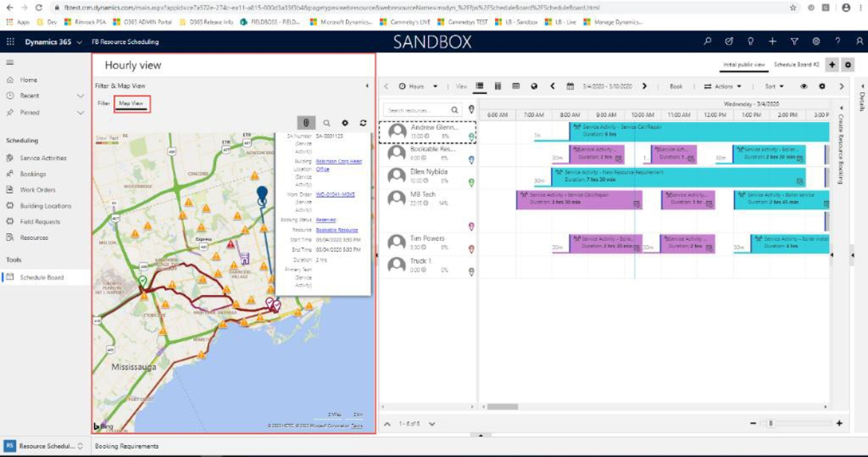This screenshot has height=457, width=868.
Task: Refresh the map with the refresh icon
Action: point(363,123)
